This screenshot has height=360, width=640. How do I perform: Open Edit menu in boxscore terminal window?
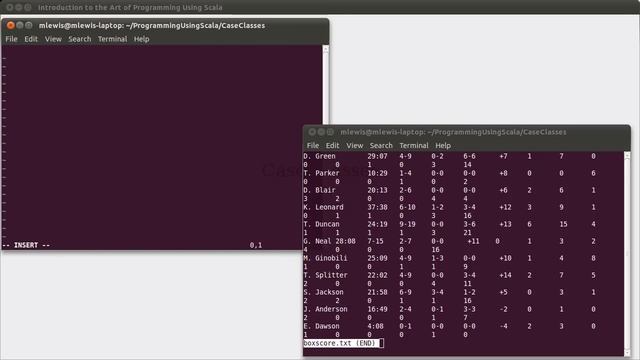point(332,146)
